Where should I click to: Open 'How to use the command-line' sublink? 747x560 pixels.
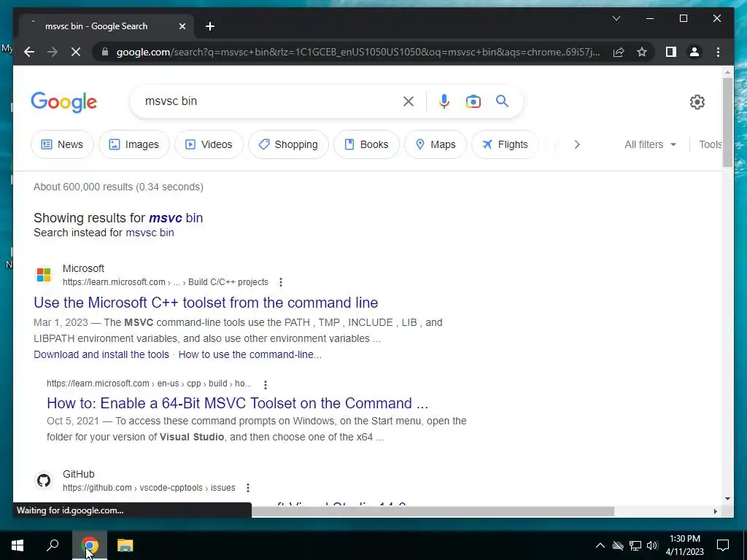[249, 354]
